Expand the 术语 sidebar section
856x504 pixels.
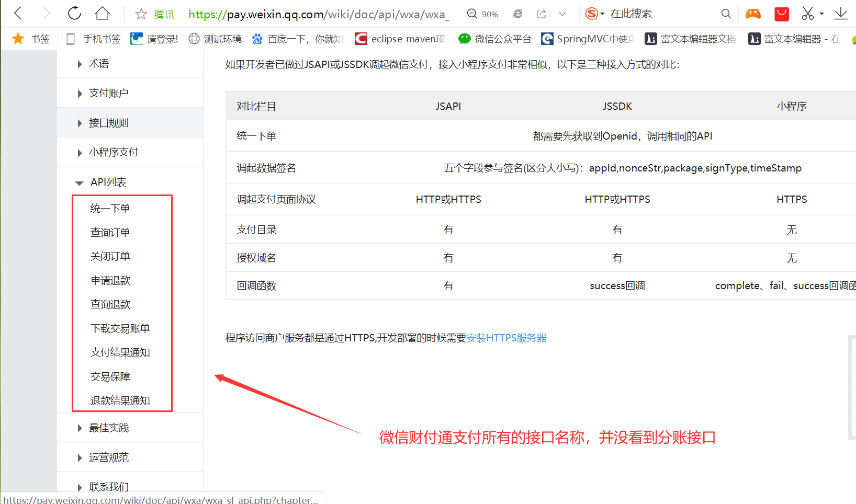pyautogui.click(x=130, y=64)
